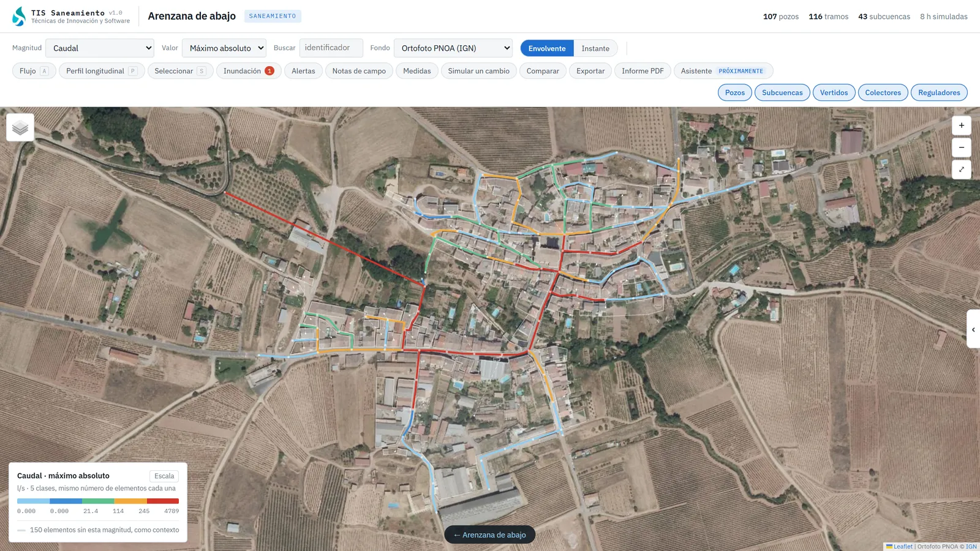Click the red segment of legend color bar
The image size is (980, 551).
(x=163, y=501)
